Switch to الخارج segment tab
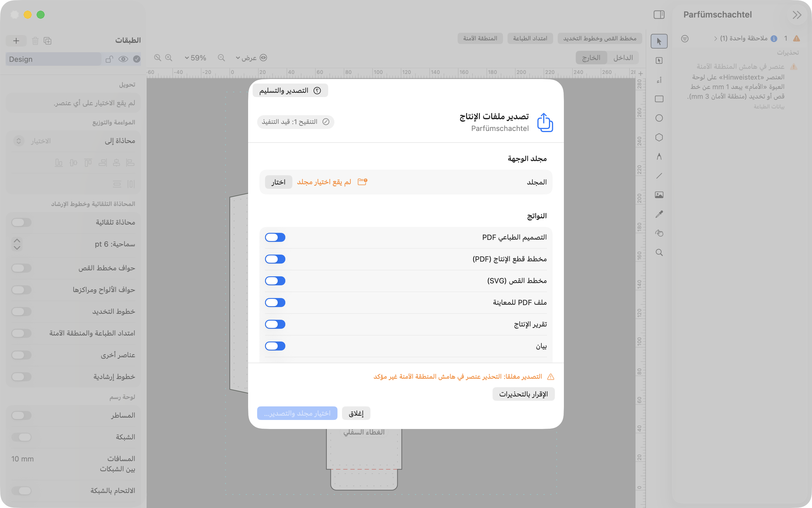Image resolution: width=812 pixels, height=508 pixels. click(x=591, y=58)
